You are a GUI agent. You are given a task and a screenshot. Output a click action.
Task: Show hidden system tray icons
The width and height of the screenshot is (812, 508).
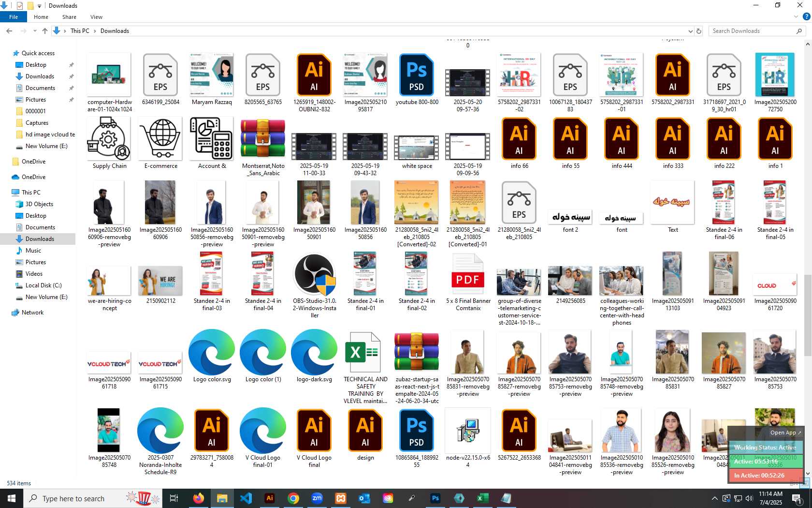714,498
